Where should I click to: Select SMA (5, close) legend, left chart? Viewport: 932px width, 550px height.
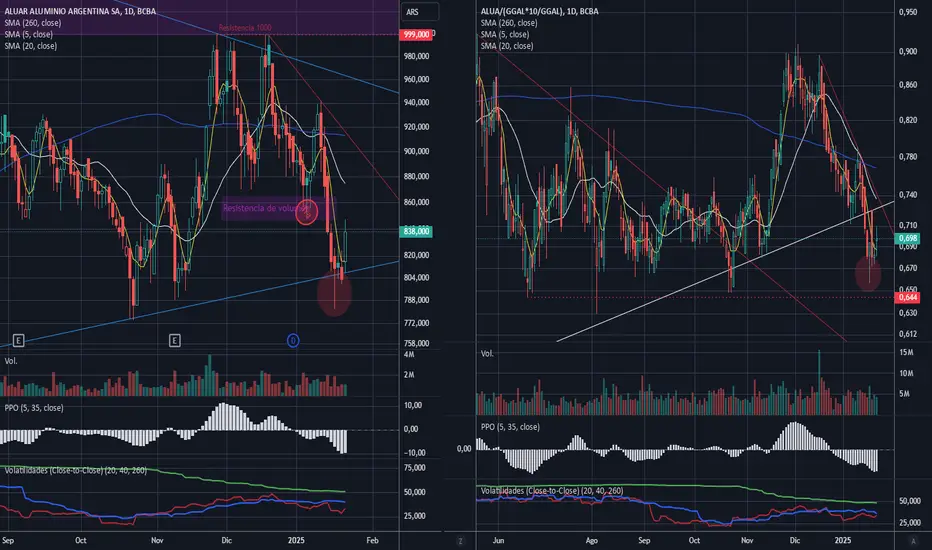coord(29,34)
